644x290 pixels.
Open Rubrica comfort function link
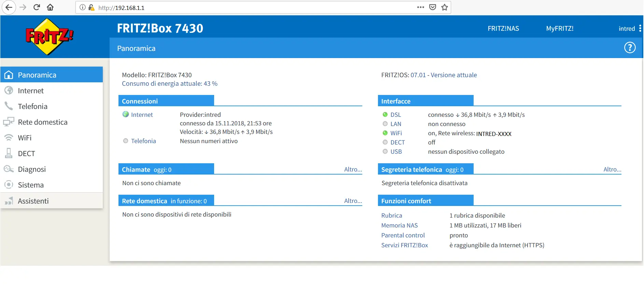coord(392,216)
